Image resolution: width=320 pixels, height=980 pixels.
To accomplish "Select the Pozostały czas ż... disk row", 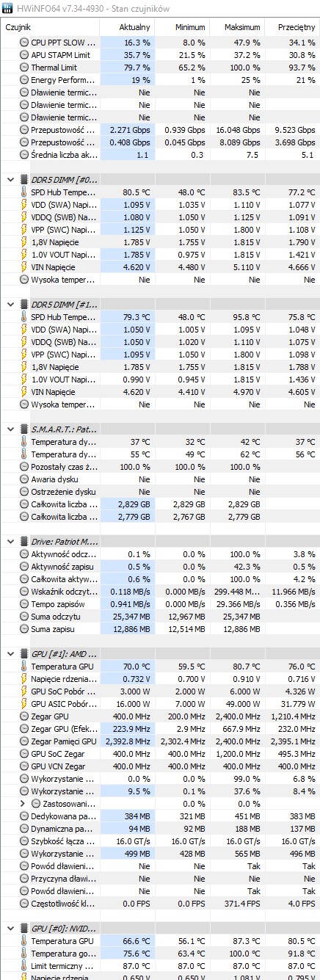I will point(160,466).
